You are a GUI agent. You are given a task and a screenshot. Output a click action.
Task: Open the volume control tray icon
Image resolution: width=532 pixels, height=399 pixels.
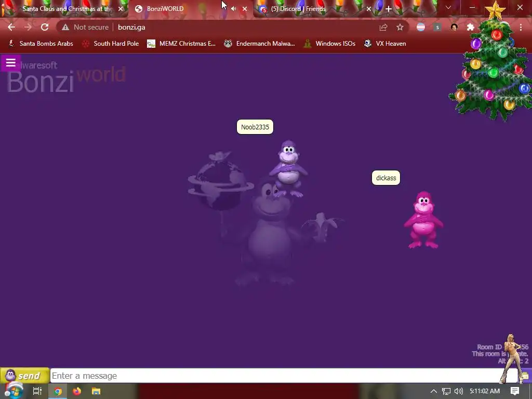(x=458, y=391)
